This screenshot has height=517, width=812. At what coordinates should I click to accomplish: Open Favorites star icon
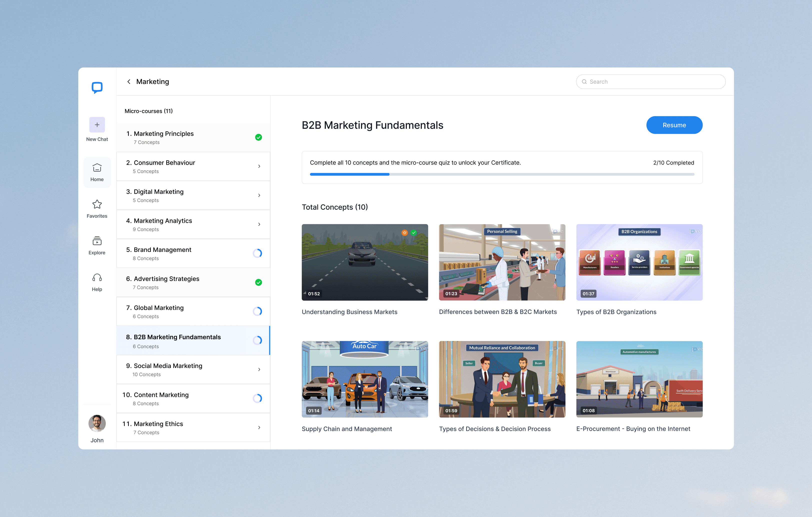click(x=97, y=204)
